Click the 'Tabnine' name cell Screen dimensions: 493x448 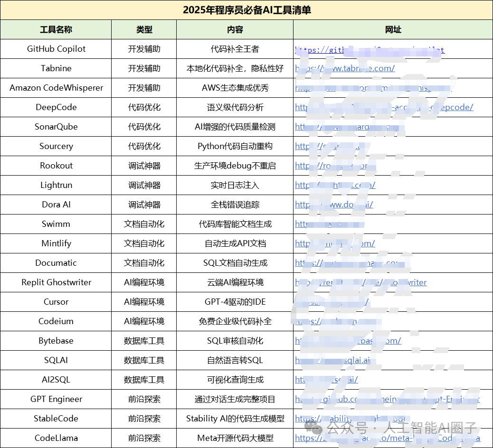(x=56, y=68)
